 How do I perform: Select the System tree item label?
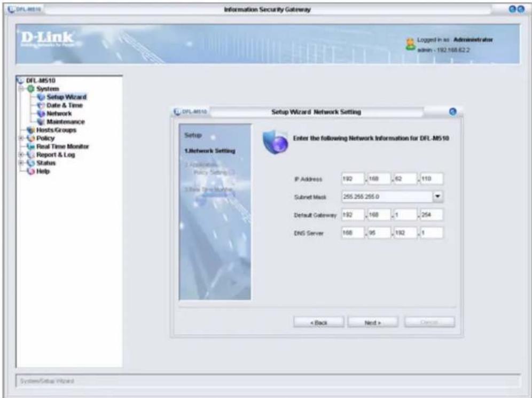coord(48,89)
